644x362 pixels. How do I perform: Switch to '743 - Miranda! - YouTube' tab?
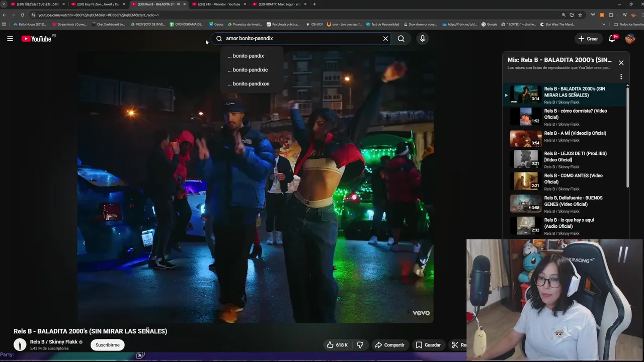[x=219, y=4]
